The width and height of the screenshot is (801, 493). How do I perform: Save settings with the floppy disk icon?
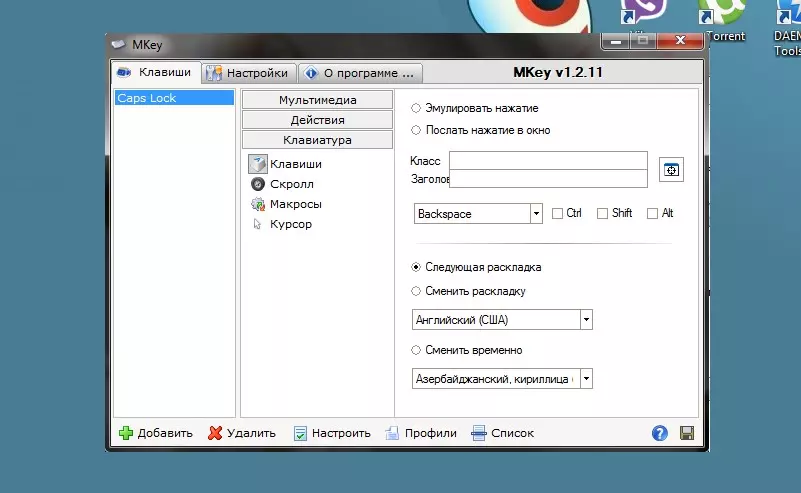pos(687,433)
